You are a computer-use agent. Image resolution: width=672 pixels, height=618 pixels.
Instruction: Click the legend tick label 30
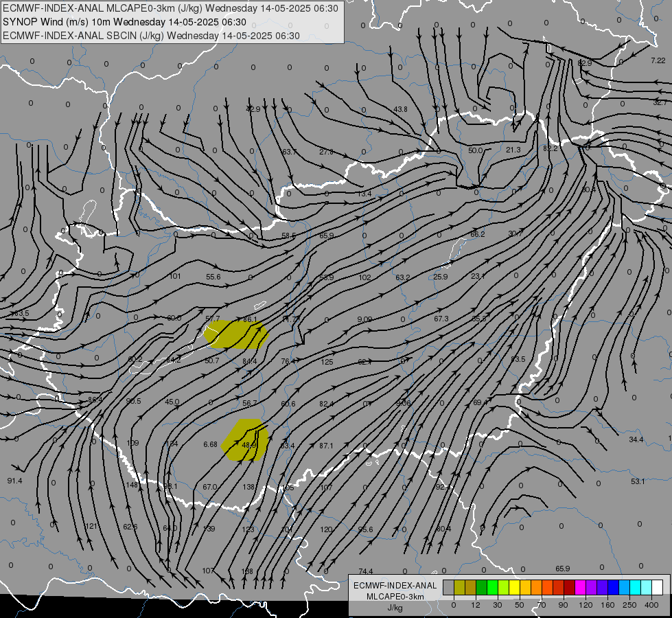tap(498, 605)
